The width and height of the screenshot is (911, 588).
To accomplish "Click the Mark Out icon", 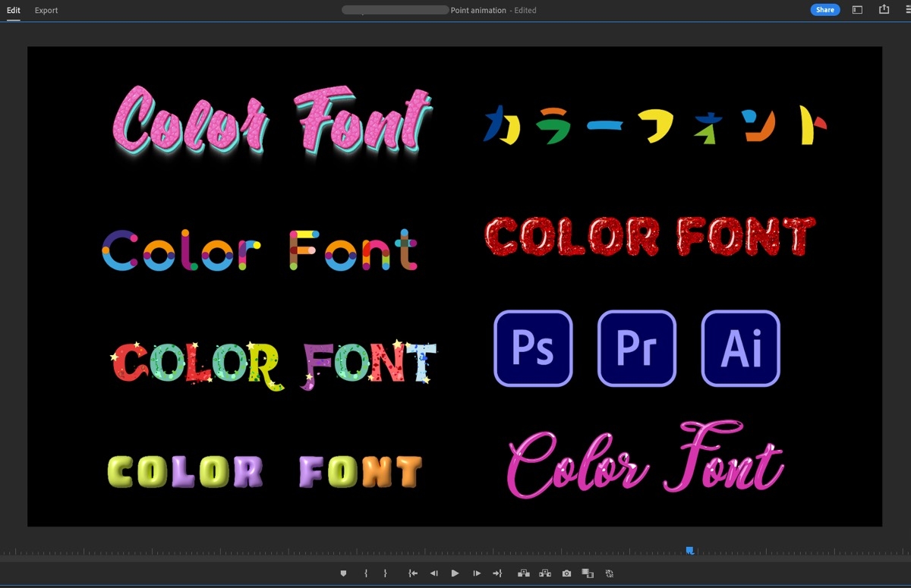I will [386, 573].
